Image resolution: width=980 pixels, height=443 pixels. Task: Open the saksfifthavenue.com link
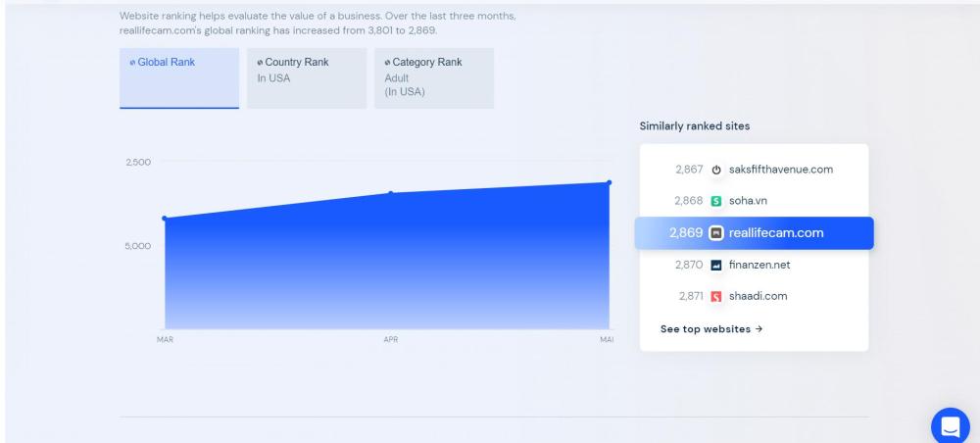[x=780, y=170]
